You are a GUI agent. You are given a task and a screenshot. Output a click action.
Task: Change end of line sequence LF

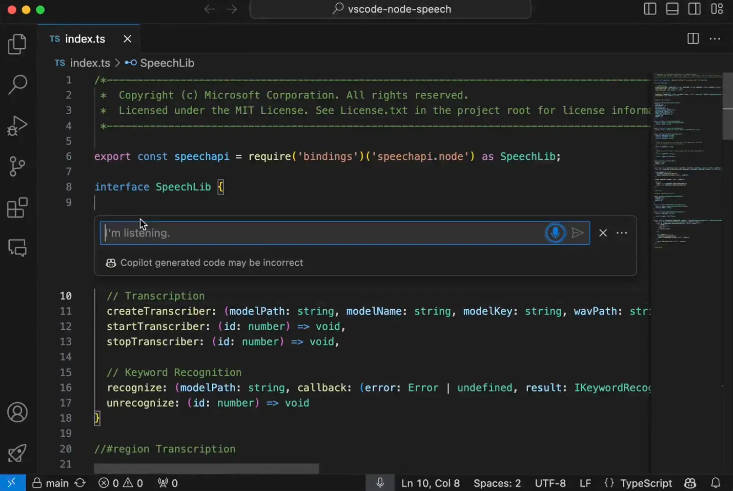point(585,483)
